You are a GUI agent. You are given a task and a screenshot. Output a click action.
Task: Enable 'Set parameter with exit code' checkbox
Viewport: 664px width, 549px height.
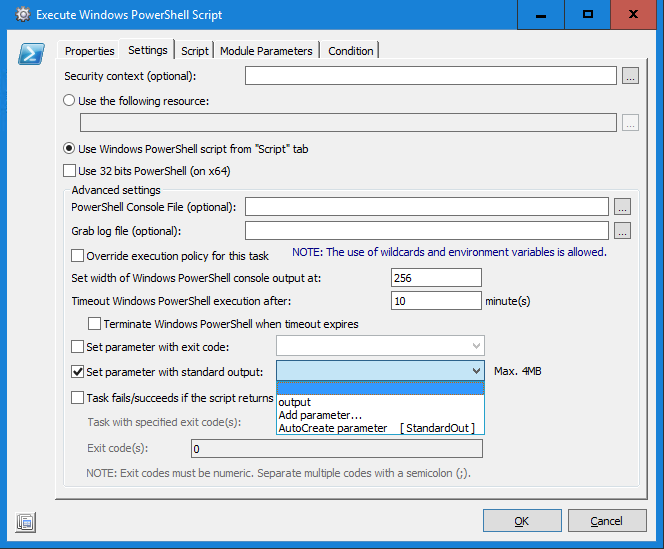pos(77,347)
